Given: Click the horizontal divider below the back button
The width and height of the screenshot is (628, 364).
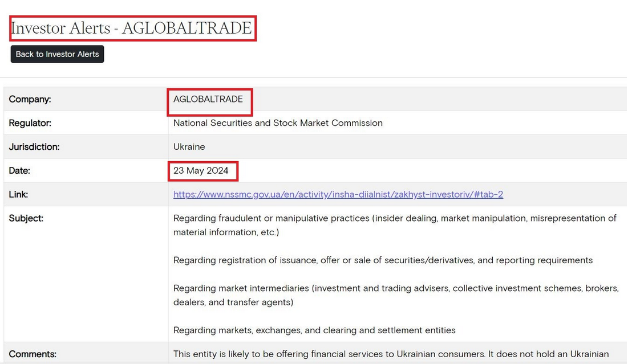Looking at the screenshot, I should point(314,77).
